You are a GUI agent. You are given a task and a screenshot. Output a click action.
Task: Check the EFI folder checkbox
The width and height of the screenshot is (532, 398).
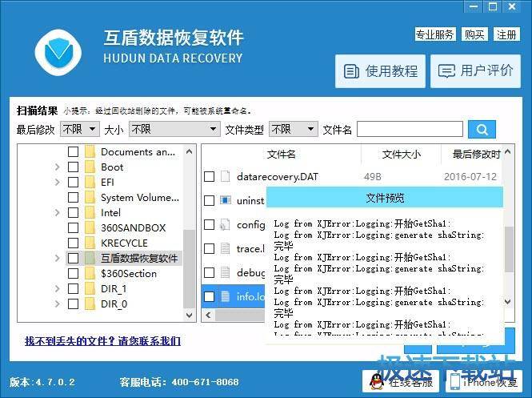click(73, 183)
